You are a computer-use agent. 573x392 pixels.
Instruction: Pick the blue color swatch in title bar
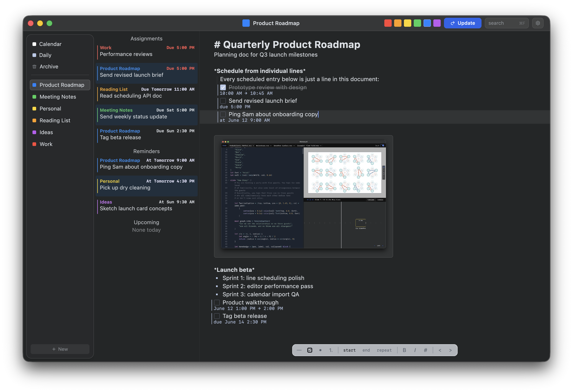point(427,23)
